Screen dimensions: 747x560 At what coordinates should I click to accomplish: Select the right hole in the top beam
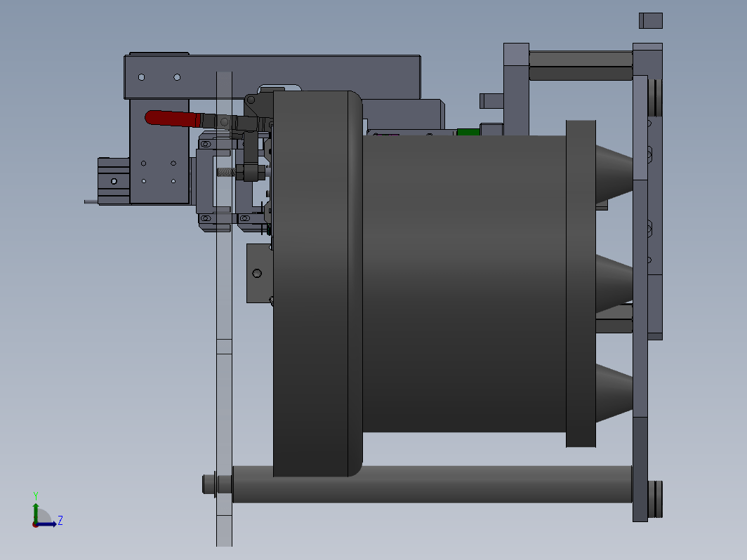point(177,77)
